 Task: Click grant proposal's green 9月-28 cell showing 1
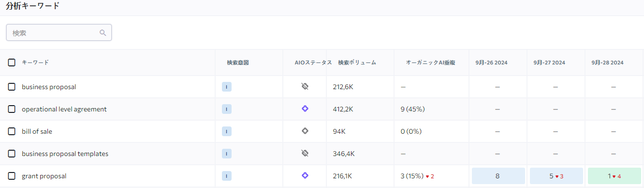[x=614, y=176]
